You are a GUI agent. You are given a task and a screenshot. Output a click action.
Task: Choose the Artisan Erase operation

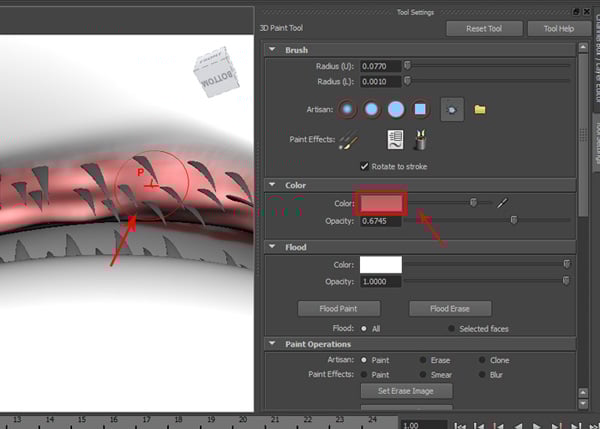point(423,360)
